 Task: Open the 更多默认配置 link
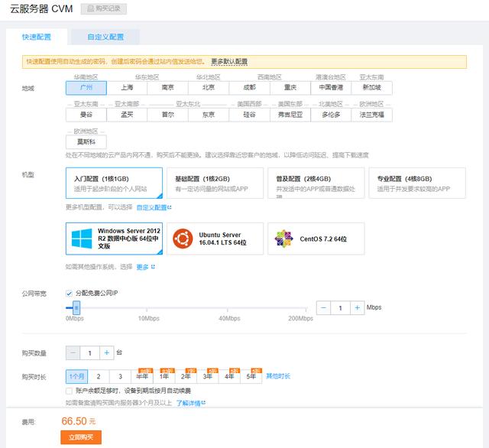229,61
